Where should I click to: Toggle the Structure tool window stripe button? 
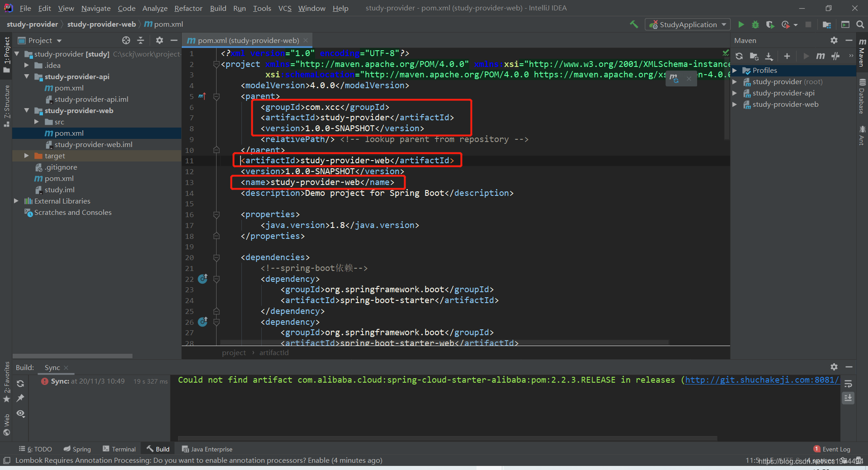pyautogui.click(x=6, y=106)
